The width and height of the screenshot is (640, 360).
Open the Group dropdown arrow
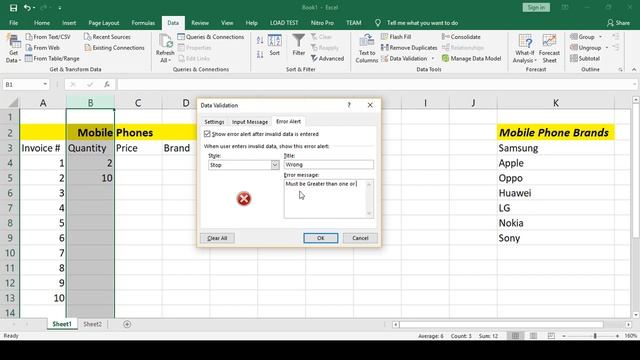pos(600,37)
